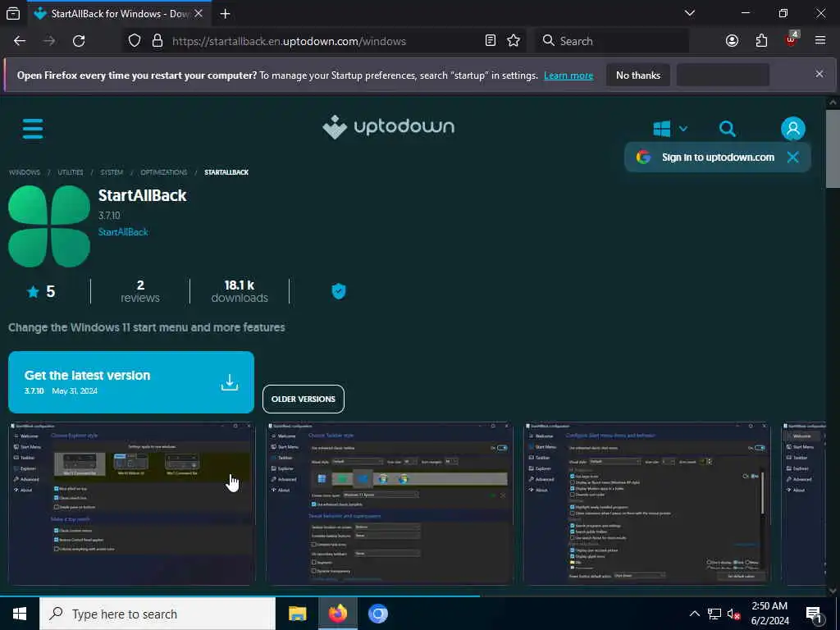840x630 pixels.
Task: Open the Firefox View icon
Action: pos(13,13)
